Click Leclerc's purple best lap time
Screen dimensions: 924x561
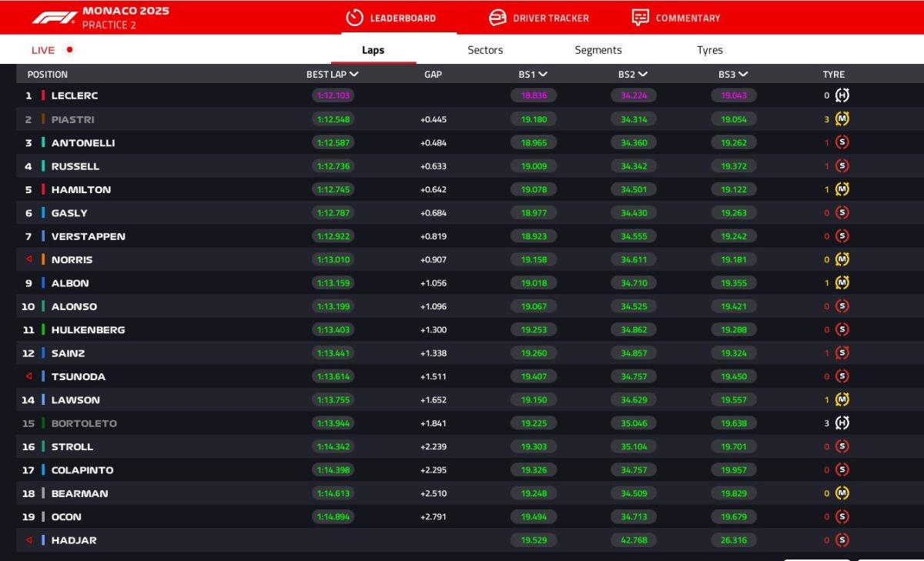pyautogui.click(x=333, y=95)
